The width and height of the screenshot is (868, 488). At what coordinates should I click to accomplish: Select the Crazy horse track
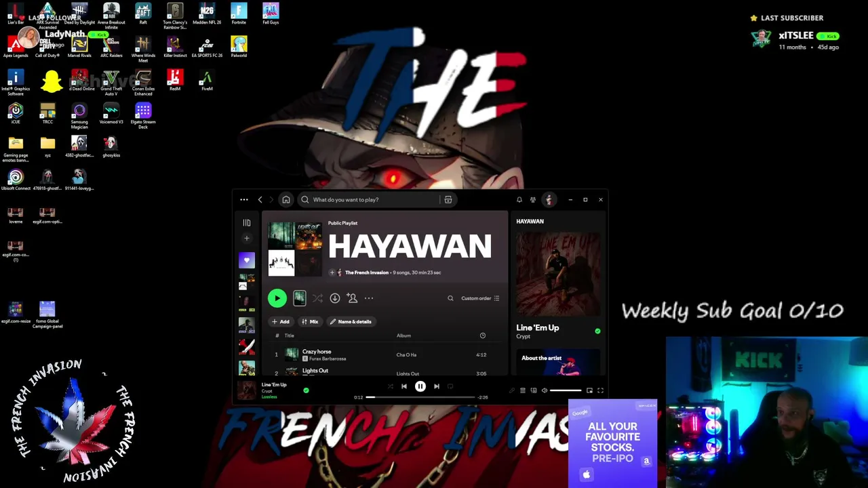pos(317,352)
